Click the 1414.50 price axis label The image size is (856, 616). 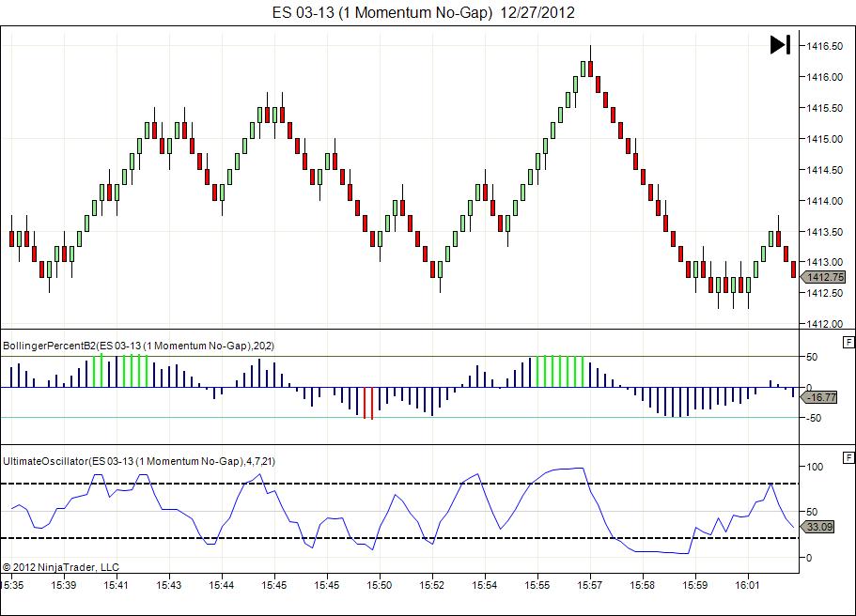pyautogui.click(x=824, y=170)
